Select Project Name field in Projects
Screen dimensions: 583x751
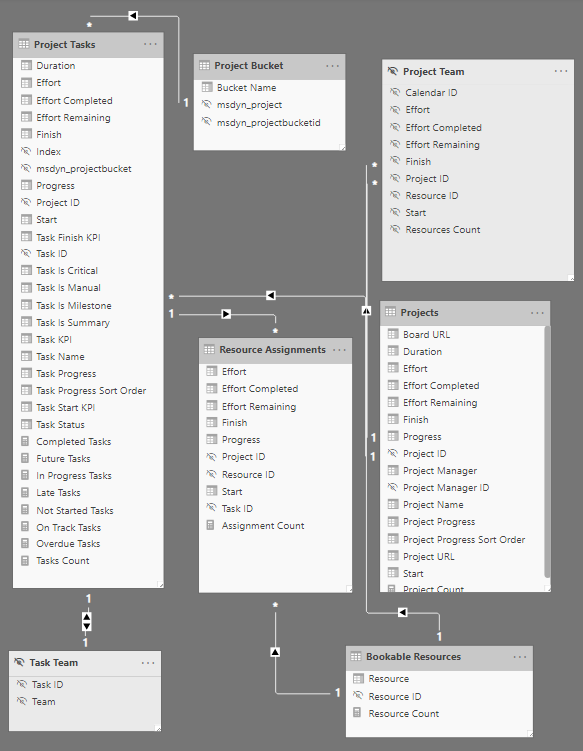[433, 505]
